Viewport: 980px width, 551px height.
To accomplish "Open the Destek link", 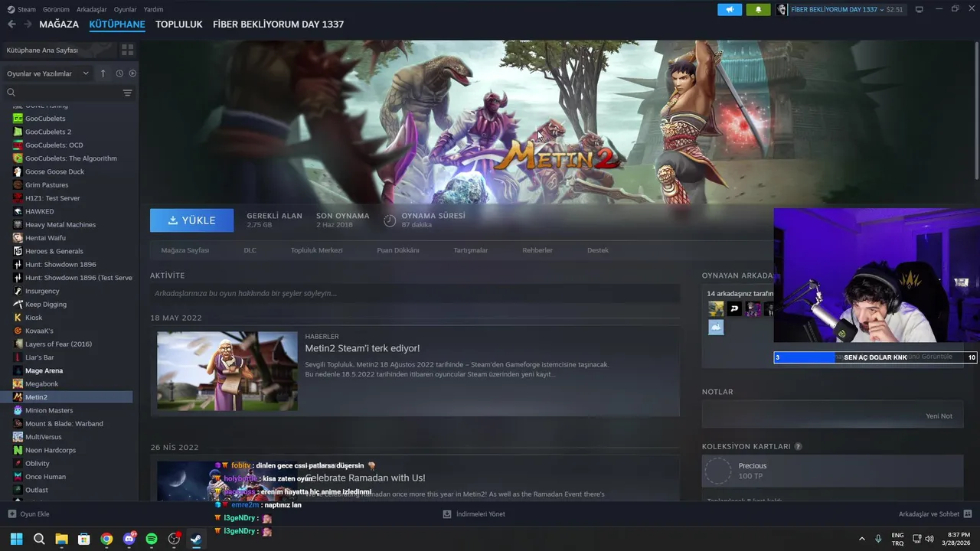I will coord(598,250).
